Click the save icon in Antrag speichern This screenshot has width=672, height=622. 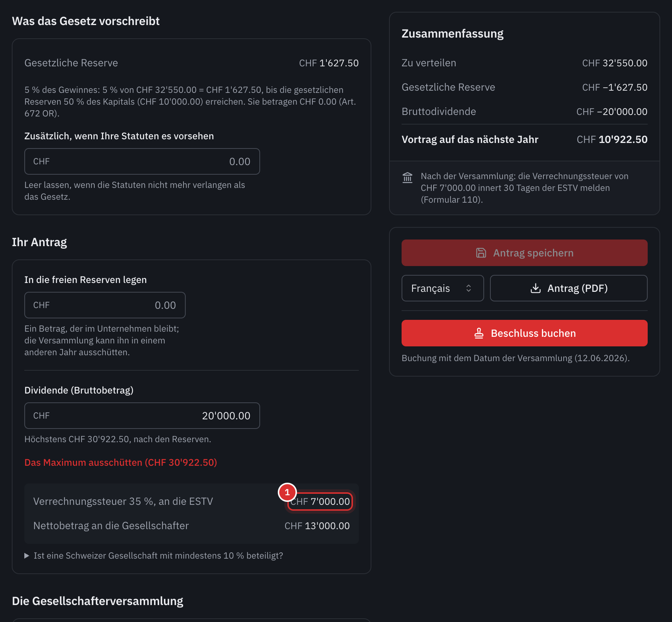(481, 253)
